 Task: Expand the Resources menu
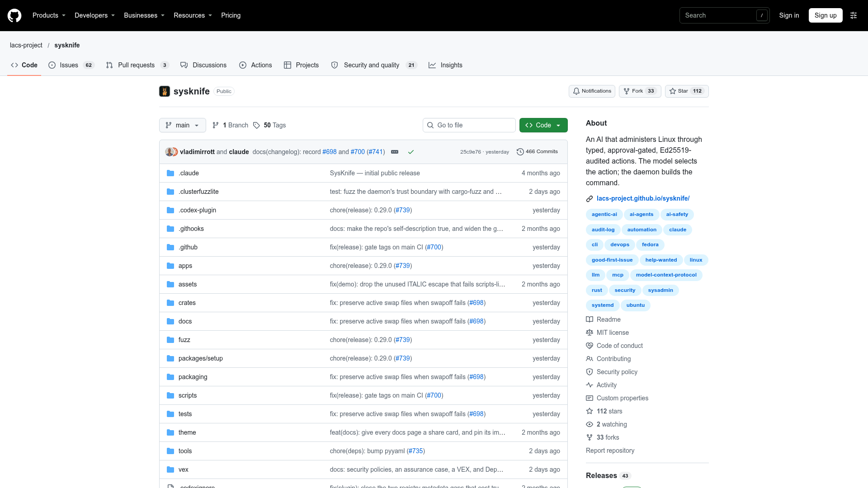click(193, 15)
